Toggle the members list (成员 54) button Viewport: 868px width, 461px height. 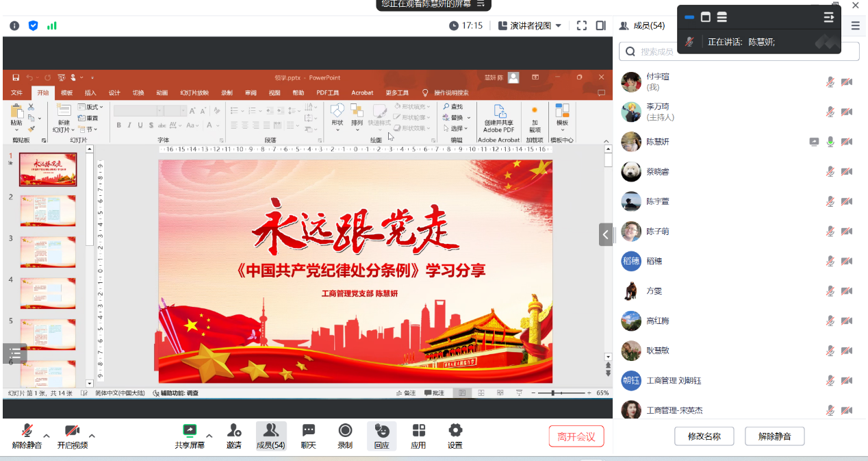(x=270, y=436)
